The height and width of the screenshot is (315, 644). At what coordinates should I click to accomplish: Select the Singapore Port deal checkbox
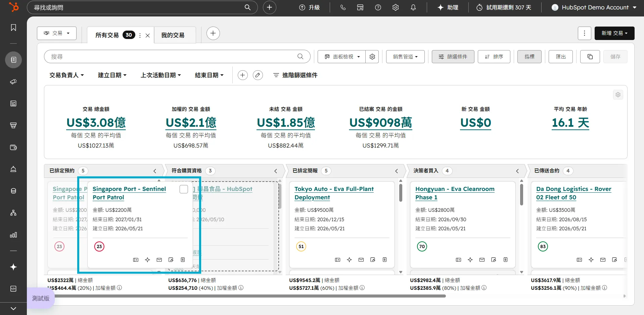[184, 189]
